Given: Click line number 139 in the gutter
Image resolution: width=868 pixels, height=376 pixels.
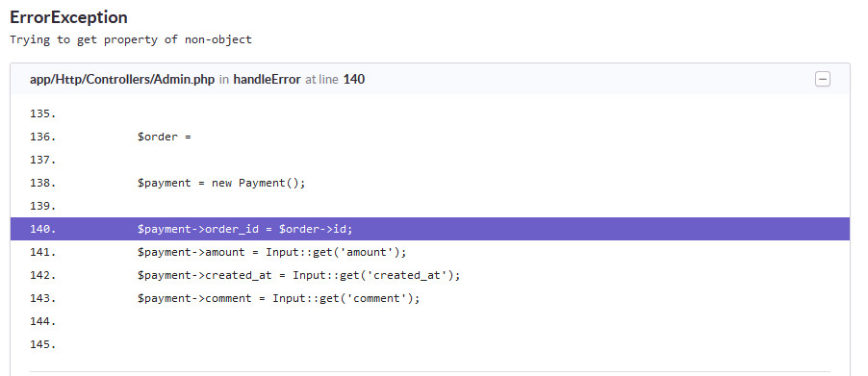Looking at the screenshot, I should [43, 206].
